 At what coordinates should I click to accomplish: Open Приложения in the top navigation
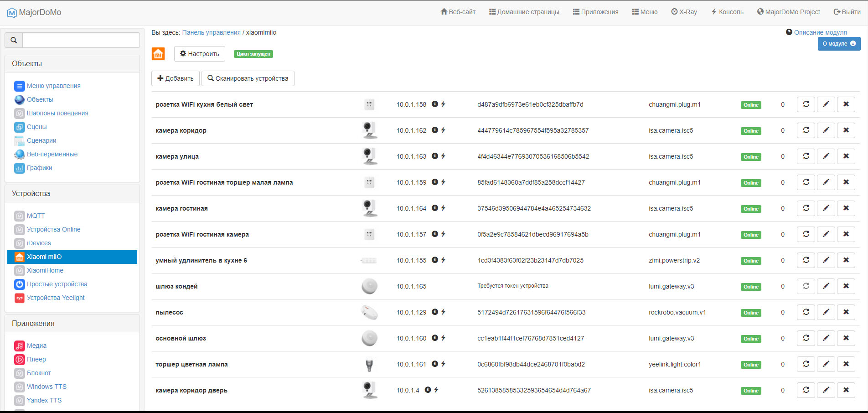pos(595,12)
